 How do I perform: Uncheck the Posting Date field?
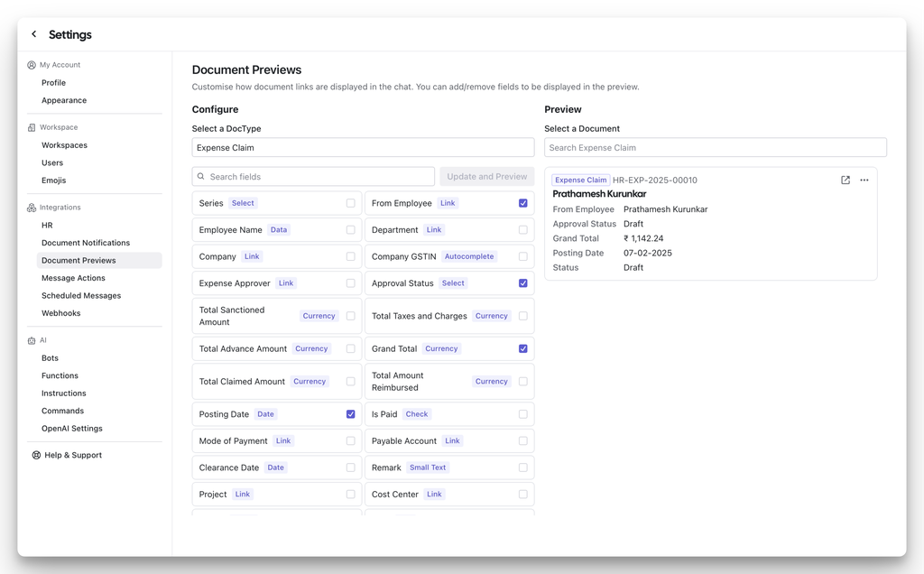pos(350,413)
